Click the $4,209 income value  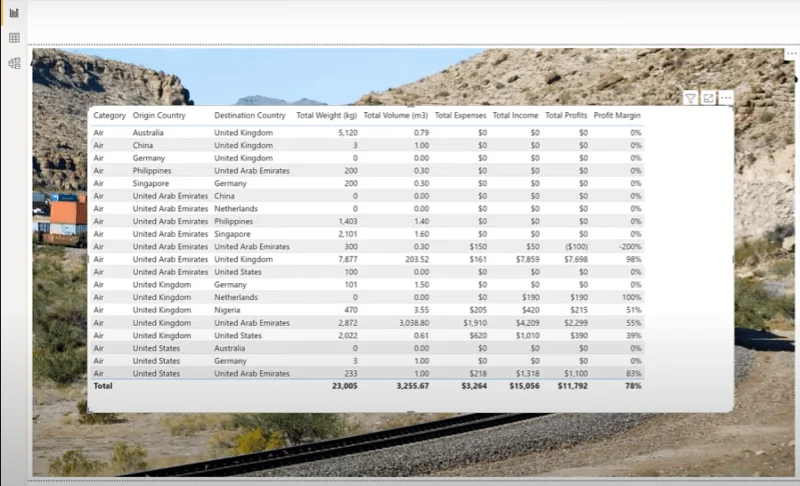[x=527, y=323]
